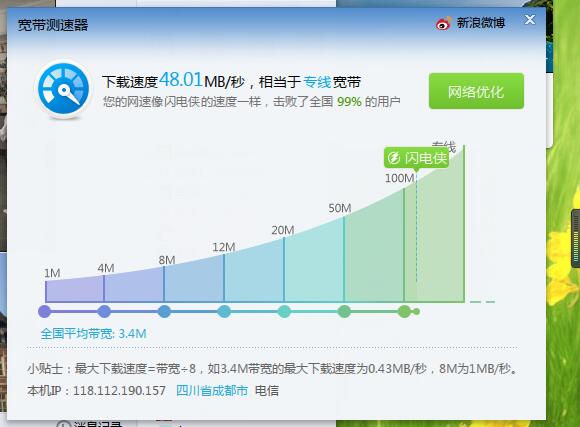The image size is (580, 427).
Task: Click the 全国平均带宽: 3.4M text
Action: [x=94, y=334]
